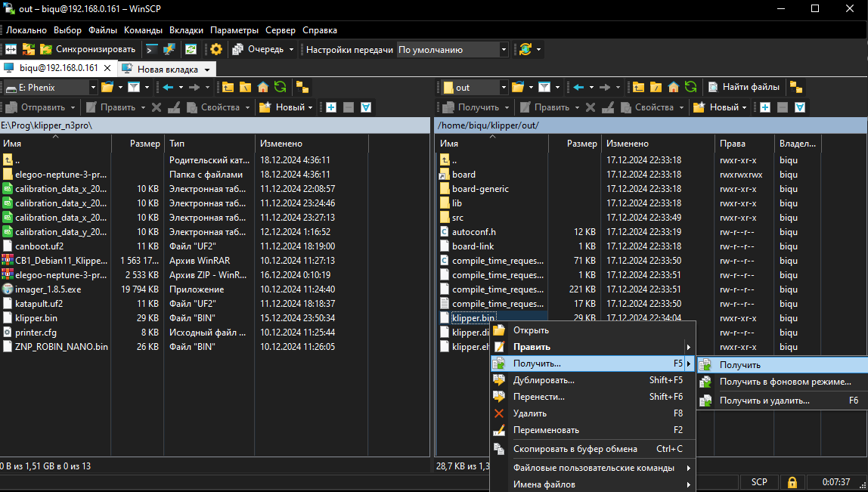
Task: Choose Получить и удалить... in submenu
Action: coord(783,401)
